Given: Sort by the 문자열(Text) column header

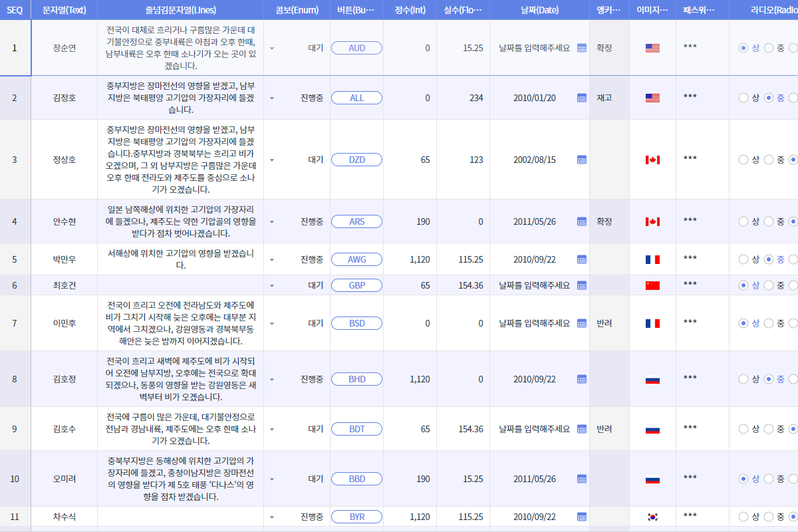Looking at the screenshot, I should [64, 10].
